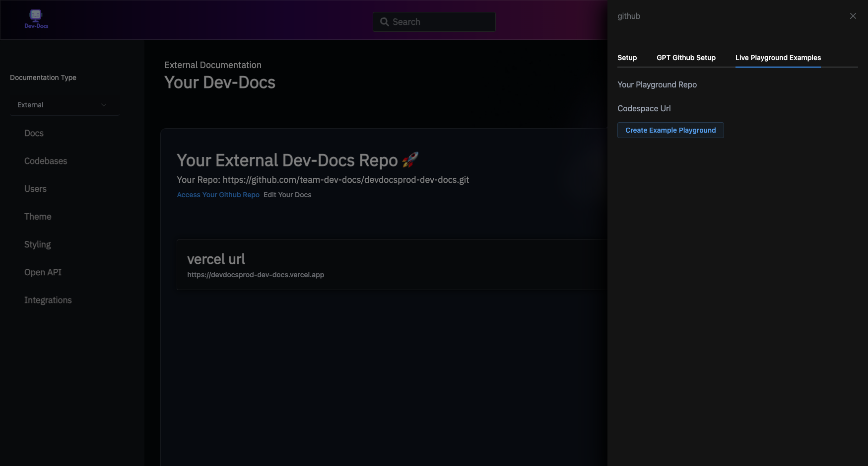Open the GPT Github Setup tab
Screen dimensions: 868x466
point(686,58)
